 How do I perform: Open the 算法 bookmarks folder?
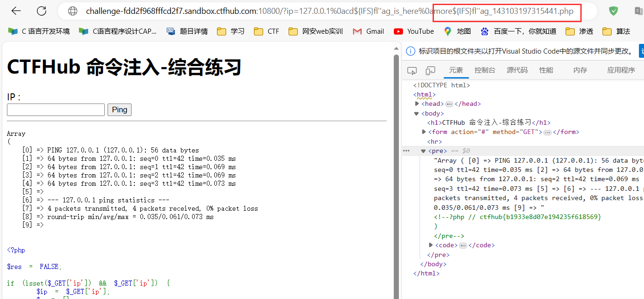616,31
